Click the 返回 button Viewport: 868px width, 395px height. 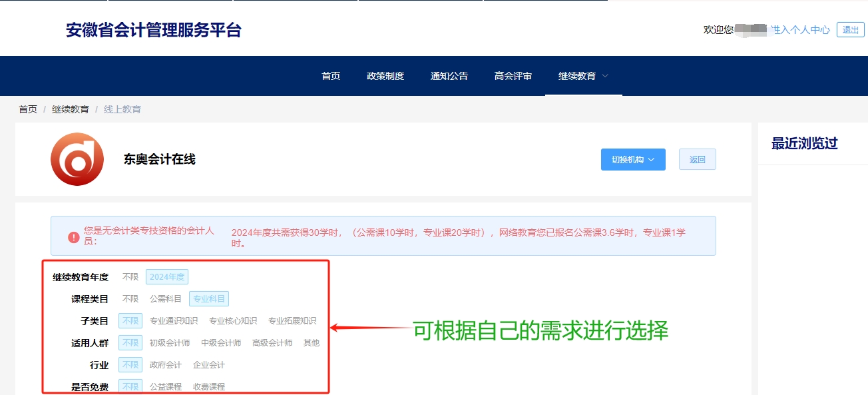tap(697, 159)
